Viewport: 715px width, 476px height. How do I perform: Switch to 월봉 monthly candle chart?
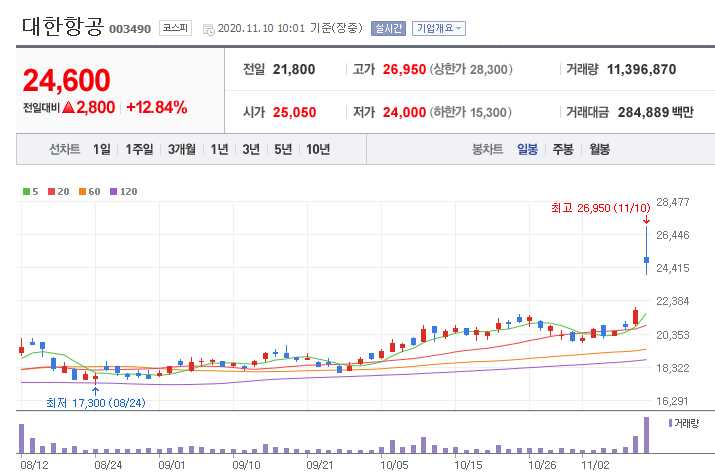pos(600,149)
